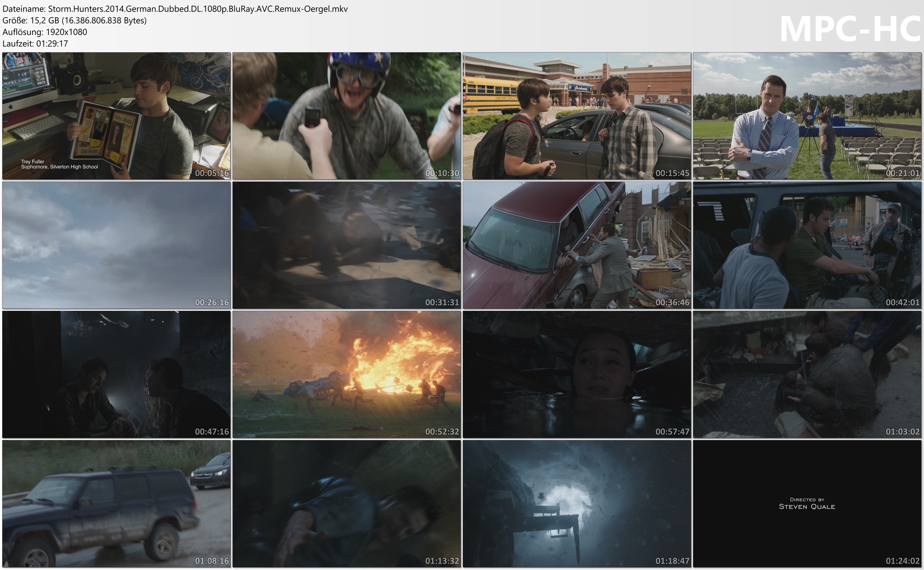Screen dimensions: 924x570
Task: Select the school bus thumbnail at 00:15:45
Action: pos(577,116)
